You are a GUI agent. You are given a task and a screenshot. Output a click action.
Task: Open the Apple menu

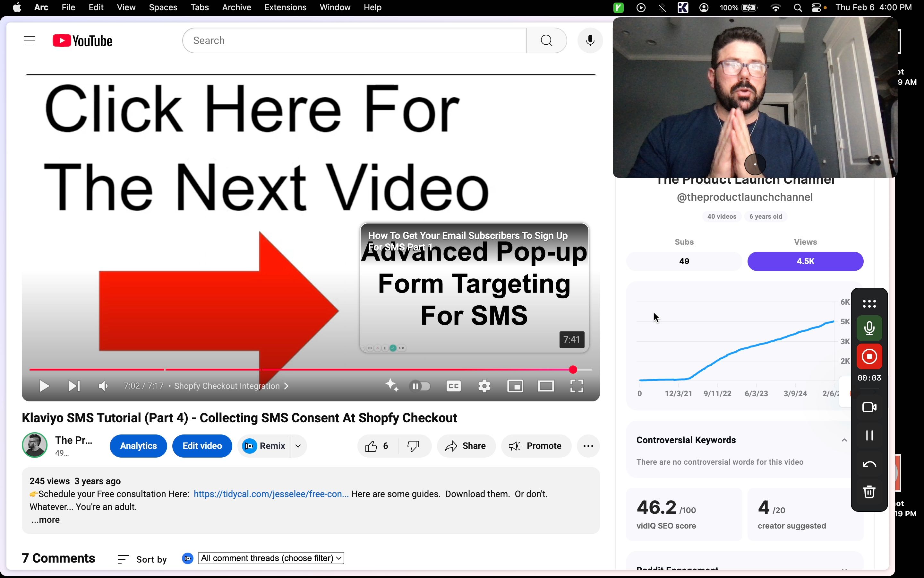17,8
